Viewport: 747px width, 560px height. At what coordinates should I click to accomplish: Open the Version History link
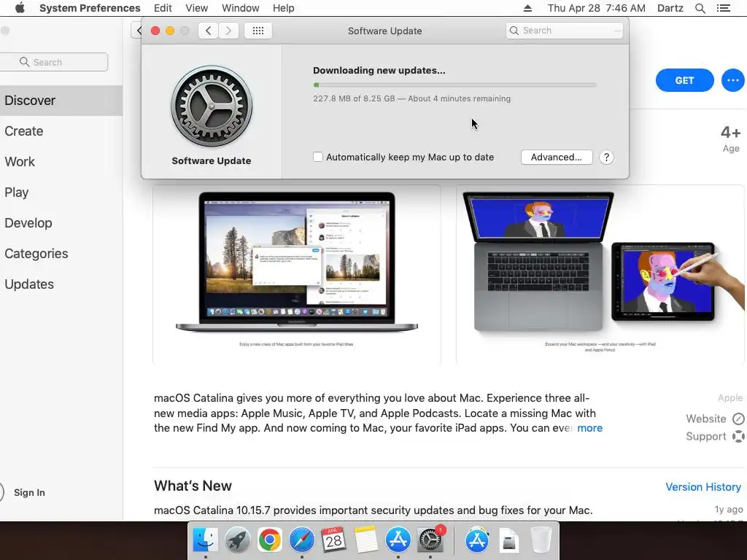pyautogui.click(x=703, y=486)
